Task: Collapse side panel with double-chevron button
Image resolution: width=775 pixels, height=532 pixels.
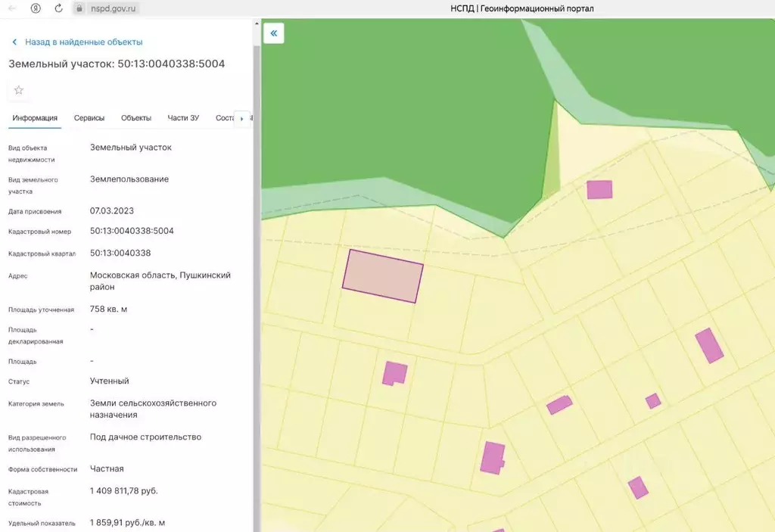Action: click(273, 33)
